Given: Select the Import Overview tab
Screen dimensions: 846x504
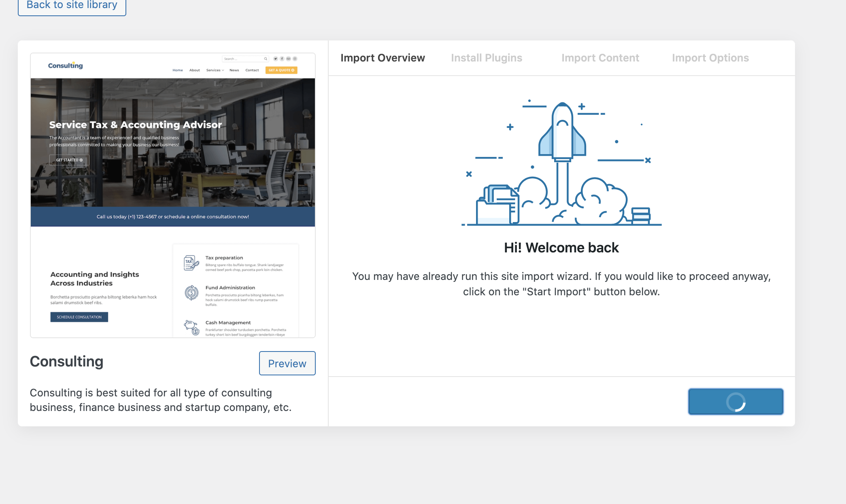Looking at the screenshot, I should 383,57.
